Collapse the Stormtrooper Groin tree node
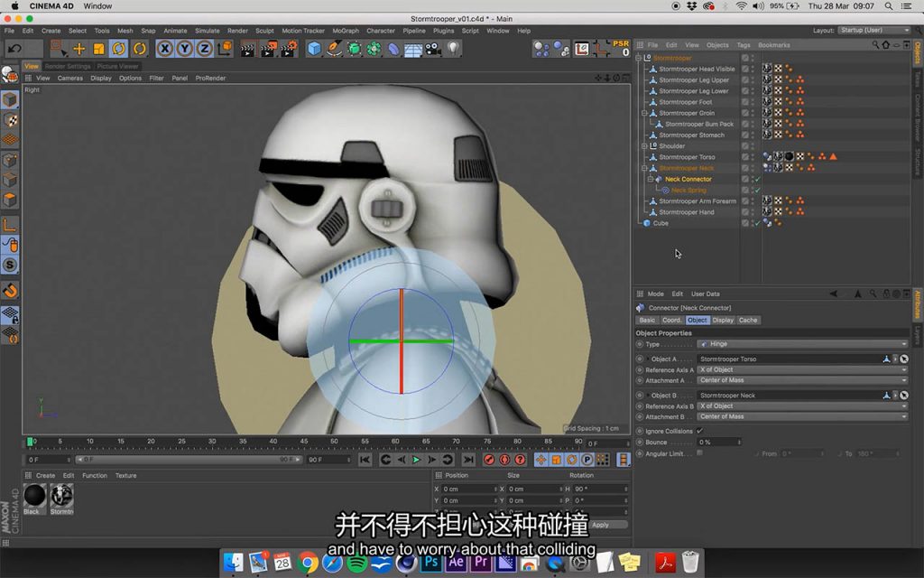924x578 pixels. (644, 113)
